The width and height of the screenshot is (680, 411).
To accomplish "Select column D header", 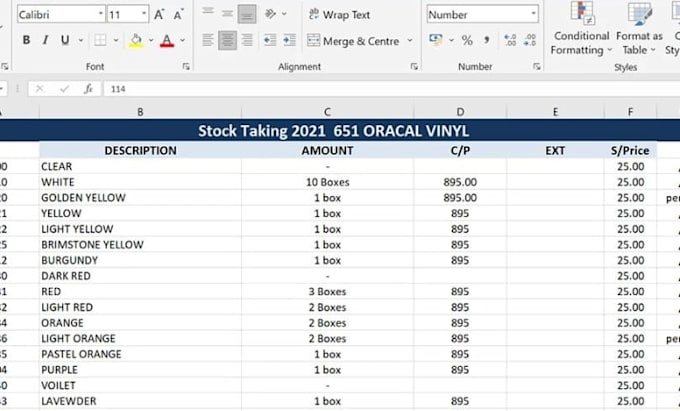I will 460,112.
